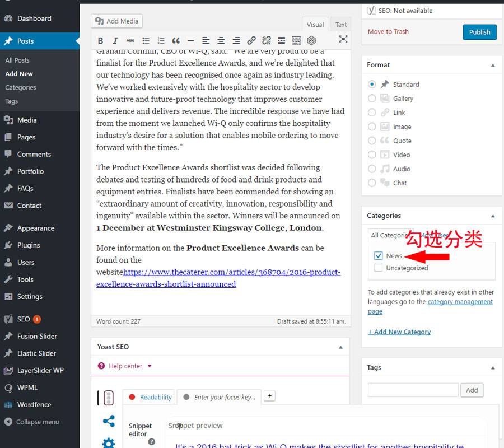This screenshot has width=504, height=448.
Task: Toggle the editor toolbar kitchen sink
Action: (x=296, y=40)
